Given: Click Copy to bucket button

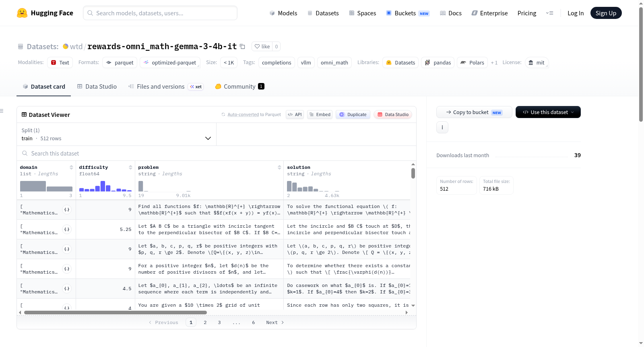Looking at the screenshot, I should 474,112.
